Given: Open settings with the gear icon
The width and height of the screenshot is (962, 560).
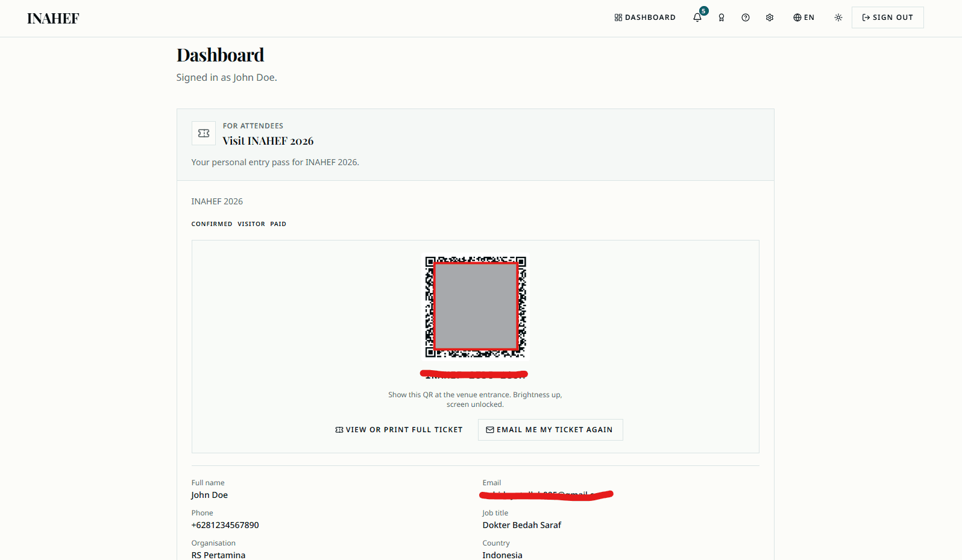Looking at the screenshot, I should [x=770, y=17].
